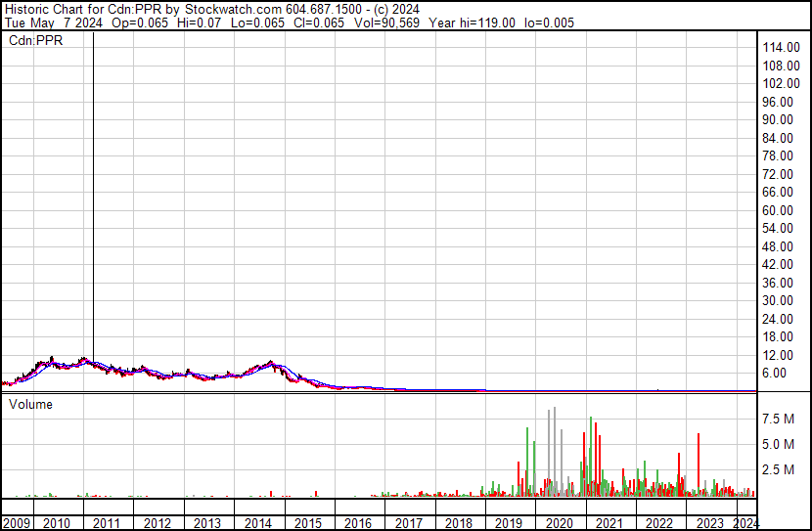Image resolution: width=812 pixels, height=531 pixels.
Task: Select the 2021 year on the time axis
Action: coord(609,523)
